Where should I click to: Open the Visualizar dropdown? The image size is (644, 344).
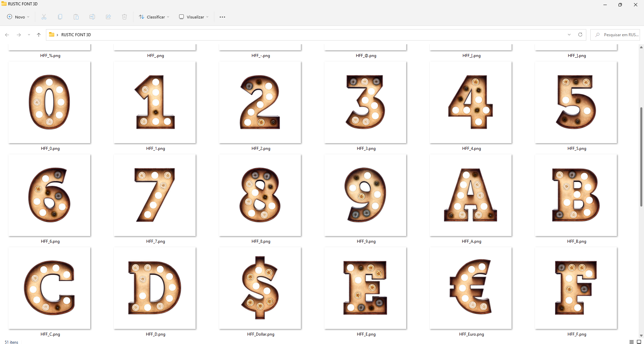pos(194,17)
